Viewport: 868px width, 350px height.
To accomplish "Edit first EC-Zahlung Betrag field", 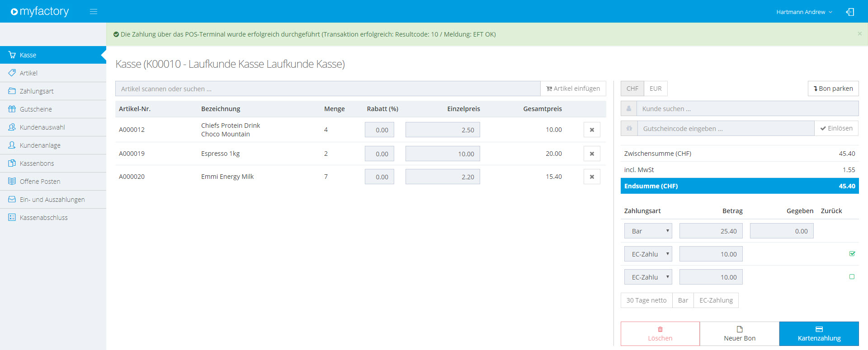I will [711, 254].
